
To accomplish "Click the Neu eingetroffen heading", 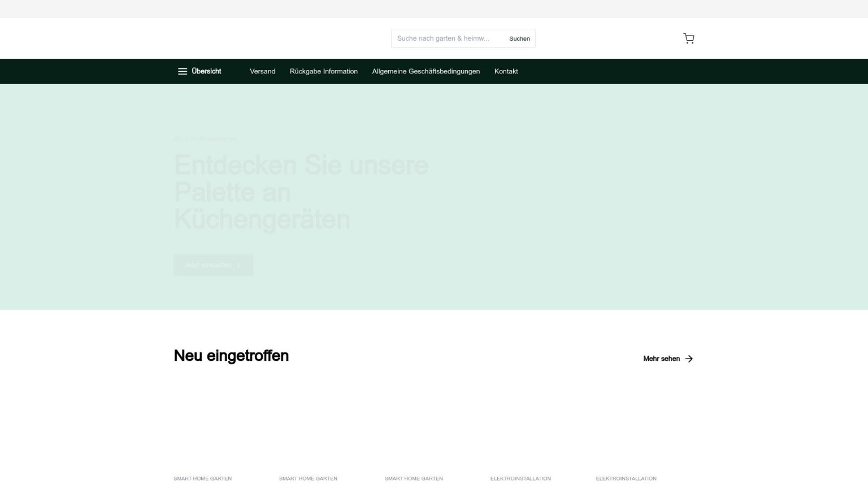I will click(x=231, y=356).
